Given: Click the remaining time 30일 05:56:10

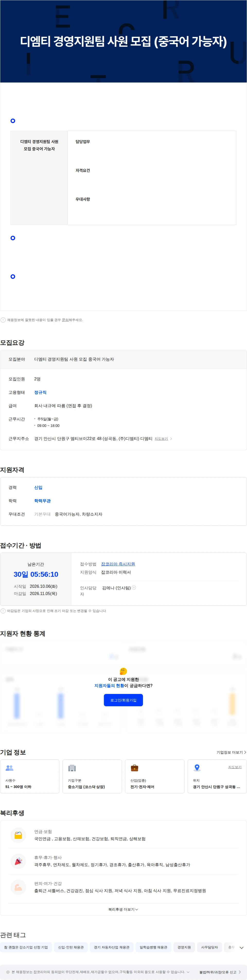Looking at the screenshot, I should pyautogui.click(x=36, y=574).
